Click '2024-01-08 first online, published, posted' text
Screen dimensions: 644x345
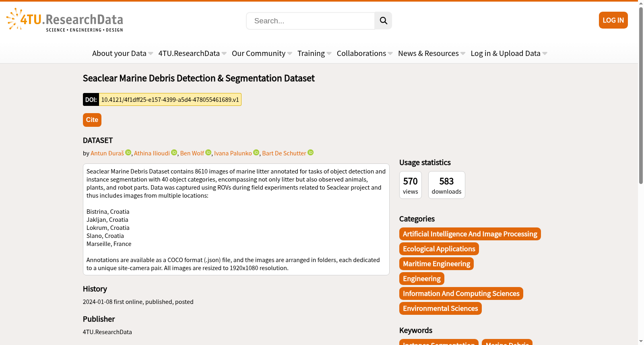coord(138,302)
